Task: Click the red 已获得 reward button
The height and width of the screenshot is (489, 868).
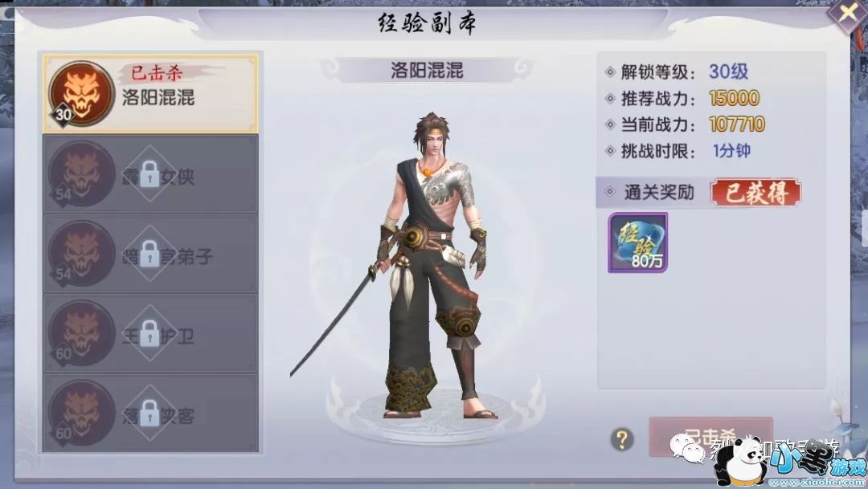Action: pyautogui.click(x=755, y=193)
